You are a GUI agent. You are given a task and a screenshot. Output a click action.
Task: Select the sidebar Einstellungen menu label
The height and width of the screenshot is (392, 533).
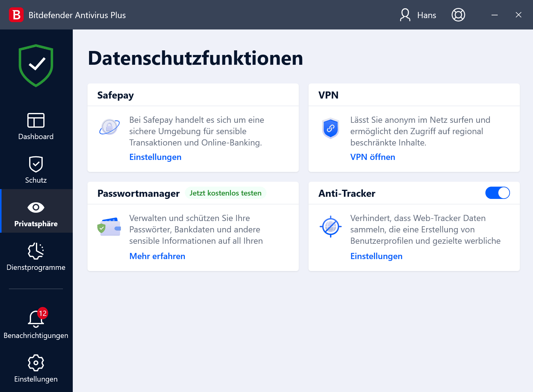(36, 379)
